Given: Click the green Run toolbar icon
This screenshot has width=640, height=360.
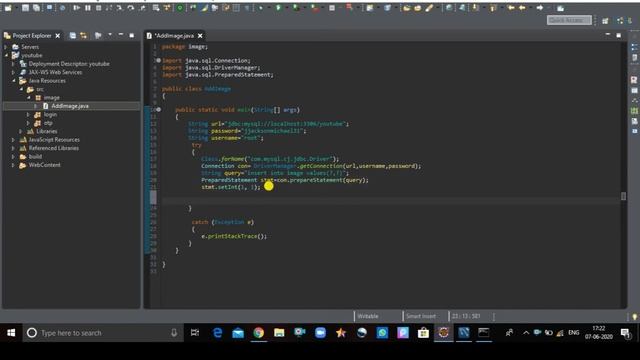Looking at the screenshot, I should 279,8.
